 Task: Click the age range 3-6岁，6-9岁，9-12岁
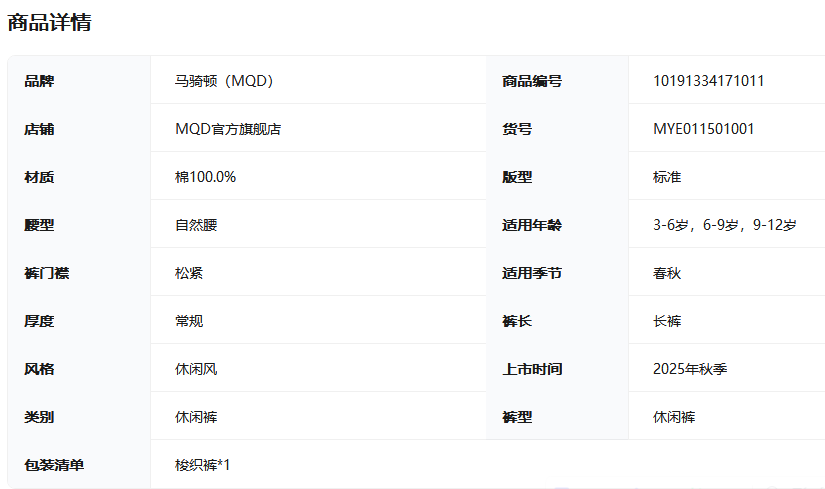pyautogui.click(x=724, y=225)
